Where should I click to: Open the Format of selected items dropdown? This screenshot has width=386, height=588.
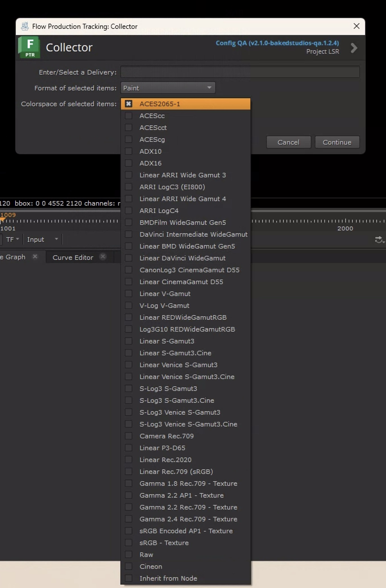click(x=168, y=88)
